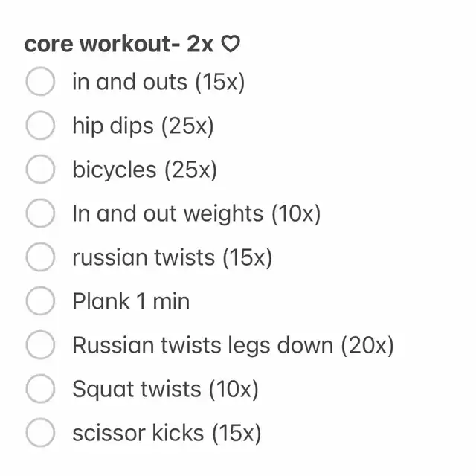This screenshot has width=476, height=476.
Task: Click Russian twists legs down text
Action: pos(233,346)
